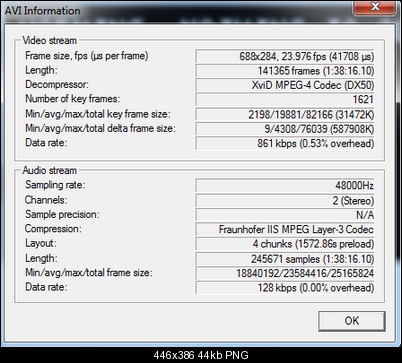Screen dimensions: 402x363
Task: Select key frame size value 2198/19881/82166 (31472K)
Action: tap(285, 114)
